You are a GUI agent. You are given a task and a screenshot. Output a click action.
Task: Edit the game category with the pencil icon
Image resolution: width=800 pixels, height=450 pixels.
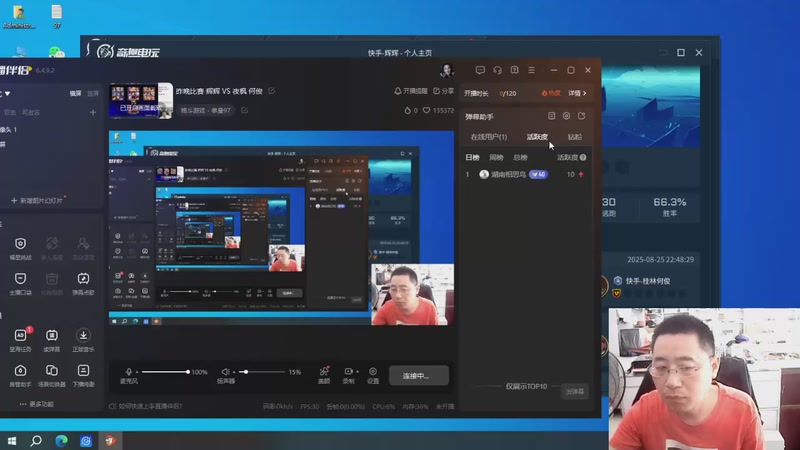(x=244, y=110)
